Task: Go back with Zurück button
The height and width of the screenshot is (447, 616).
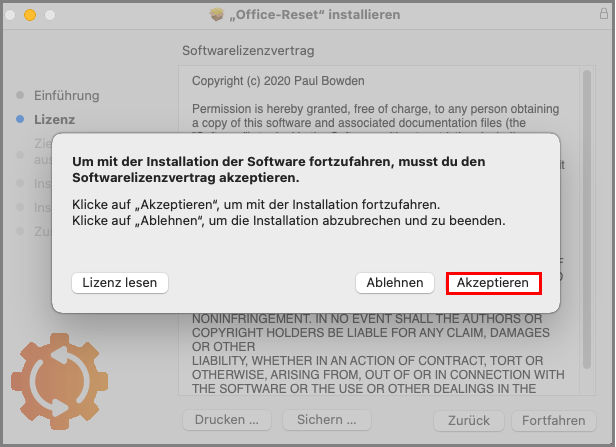Action: [x=469, y=421]
